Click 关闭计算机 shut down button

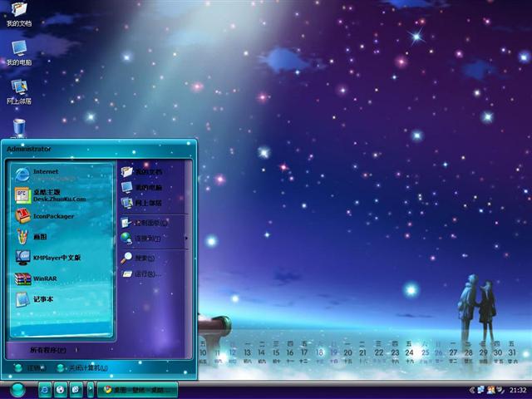82,368
